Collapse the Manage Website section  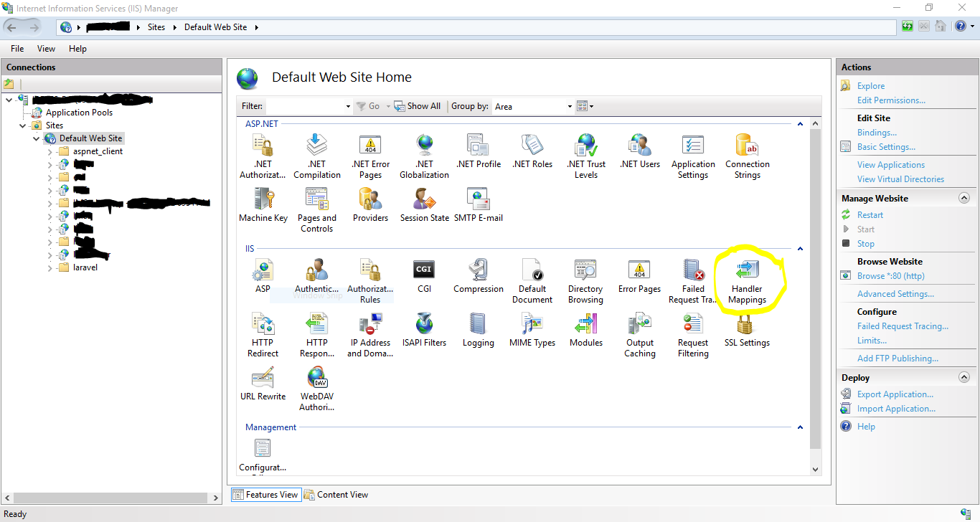point(965,197)
